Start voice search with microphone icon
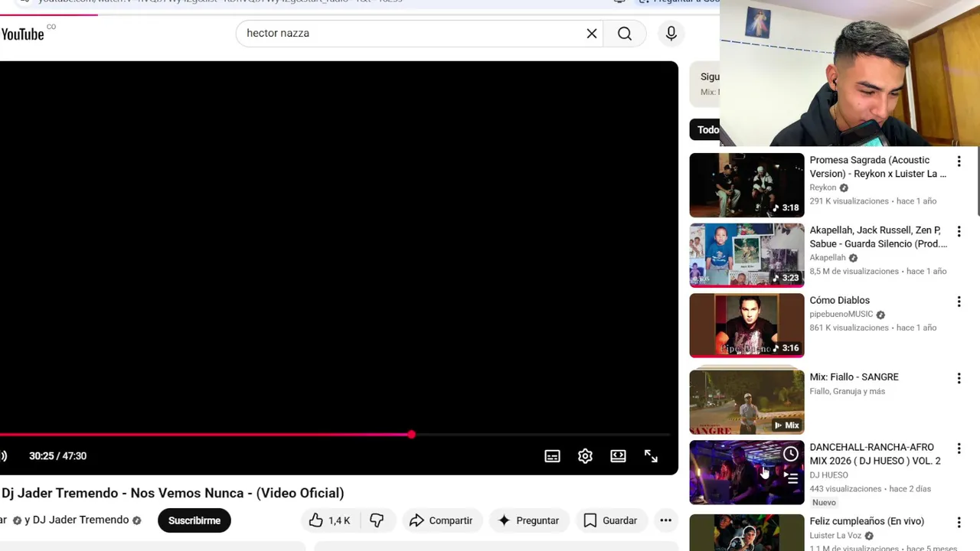Image resolution: width=980 pixels, height=551 pixels. pyautogui.click(x=671, y=34)
